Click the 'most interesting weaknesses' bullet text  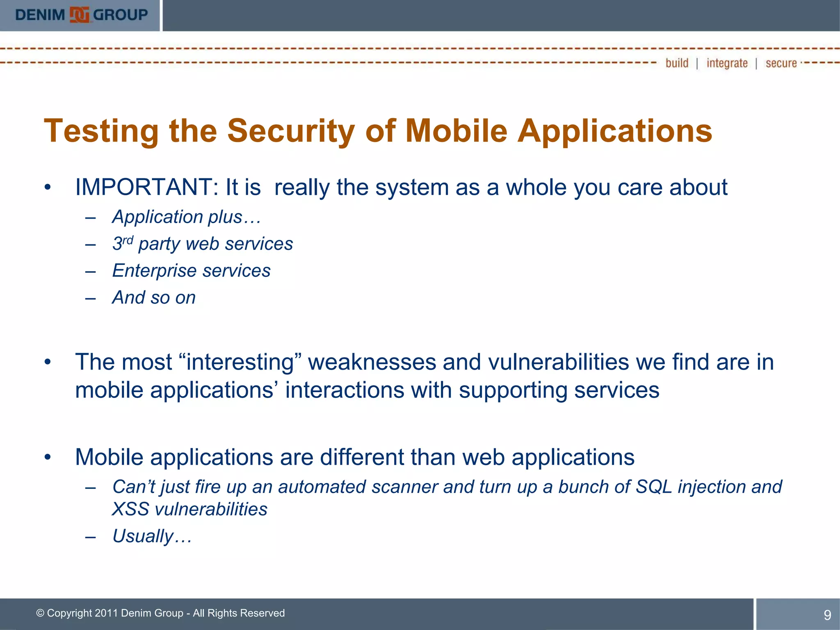click(x=424, y=362)
